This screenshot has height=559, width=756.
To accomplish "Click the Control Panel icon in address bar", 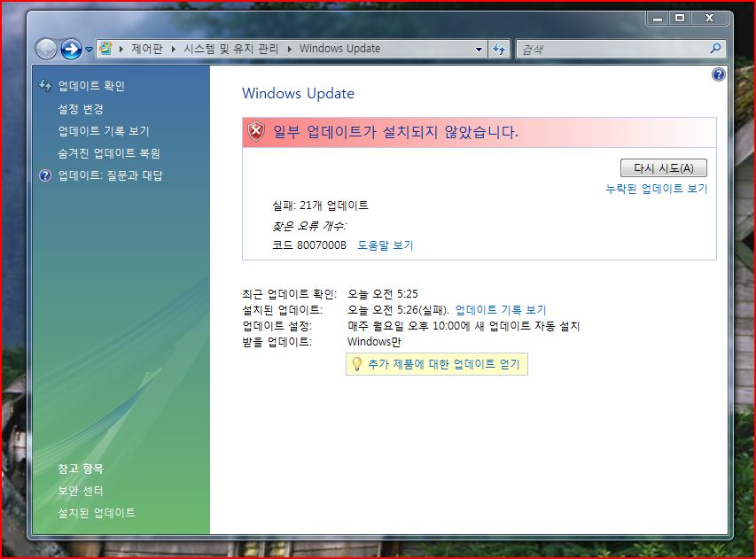I will click(x=105, y=48).
